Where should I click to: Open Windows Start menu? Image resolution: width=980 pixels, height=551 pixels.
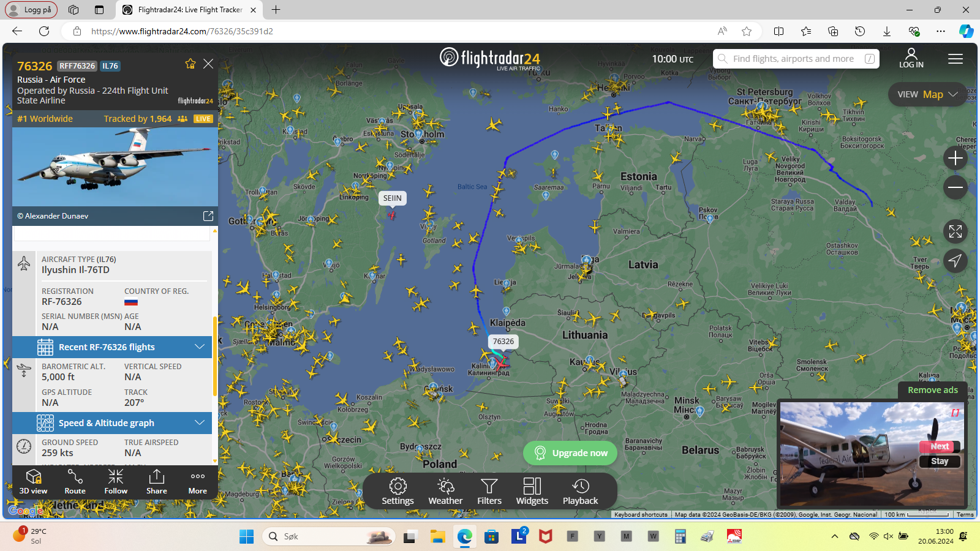coord(246,536)
